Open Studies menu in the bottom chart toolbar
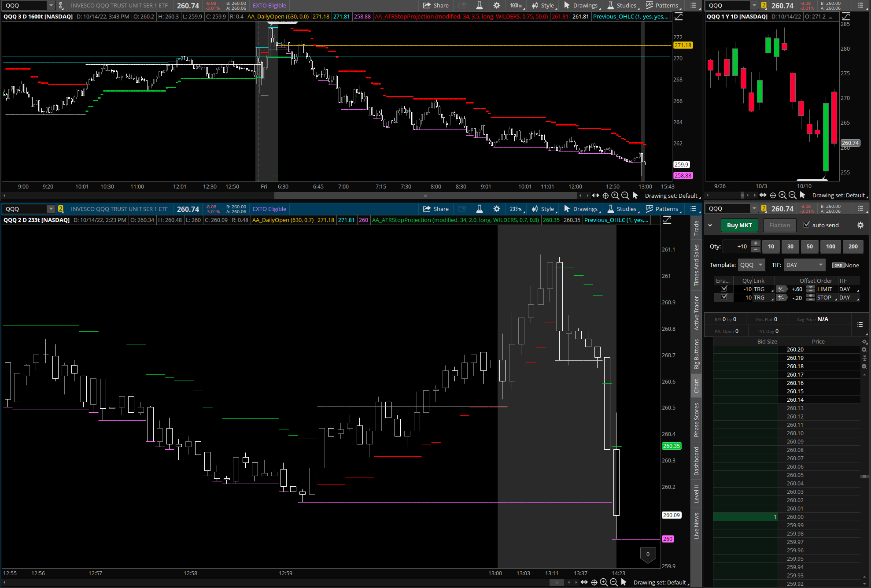The height and width of the screenshot is (588, 871). (x=622, y=209)
